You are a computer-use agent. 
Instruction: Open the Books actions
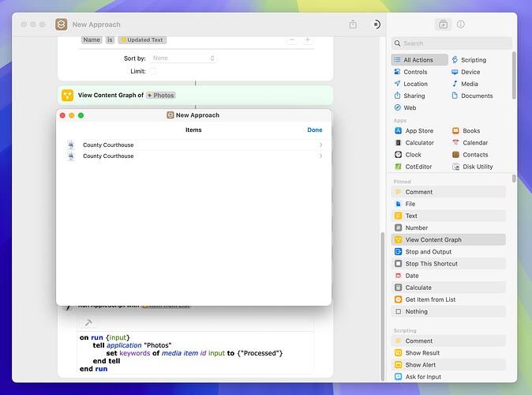[466, 131]
